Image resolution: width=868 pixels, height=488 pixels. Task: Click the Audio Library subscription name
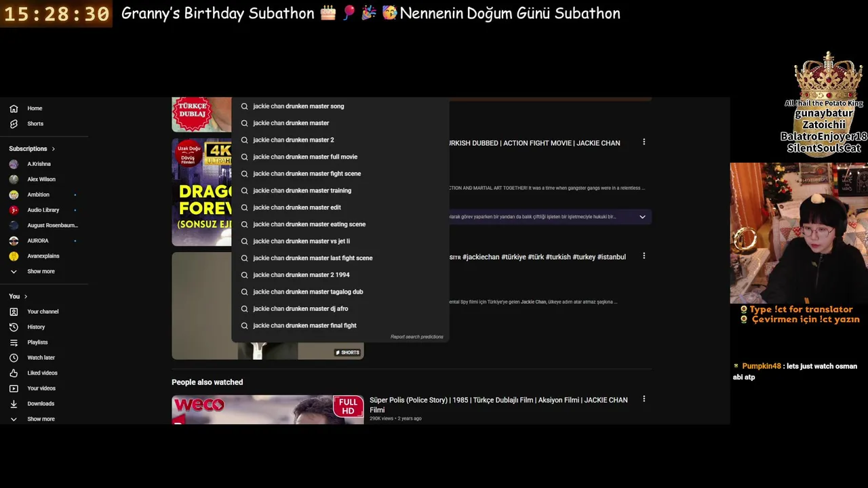pos(43,210)
